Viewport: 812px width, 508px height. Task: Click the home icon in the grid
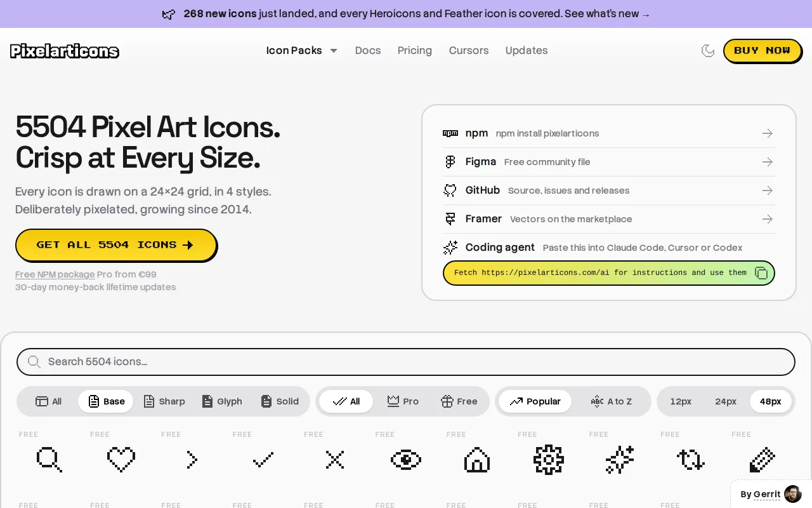click(x=477, y=459)
